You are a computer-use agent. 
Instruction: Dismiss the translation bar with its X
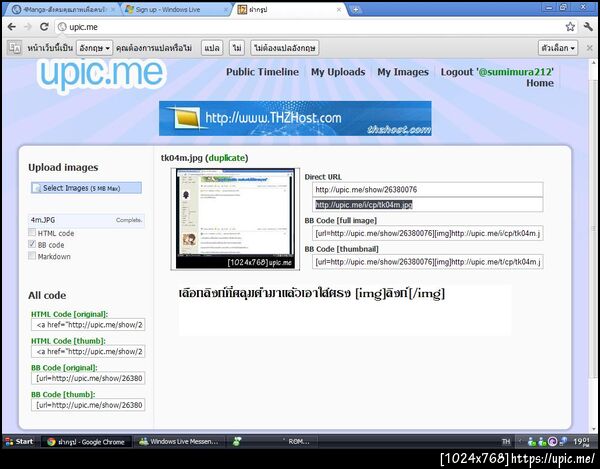click(590, 48)
